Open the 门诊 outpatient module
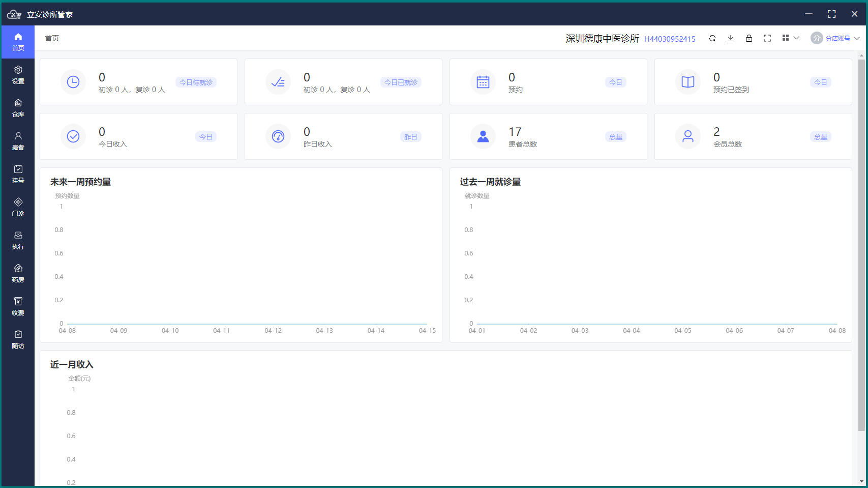Image resolution: width=868 pixels, height=488 pixels. (18, 207)
